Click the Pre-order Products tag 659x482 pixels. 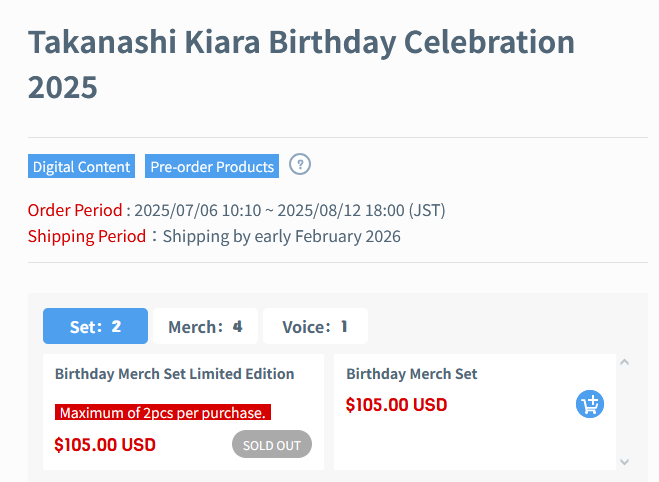[212, 166]
